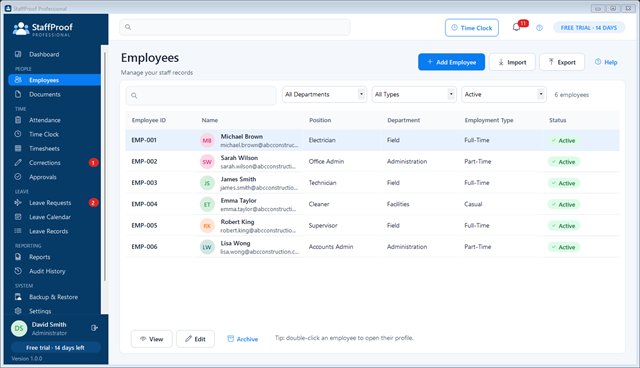Click the Casual employment type cell
This screenshot has height=368, width=640.
473,204
